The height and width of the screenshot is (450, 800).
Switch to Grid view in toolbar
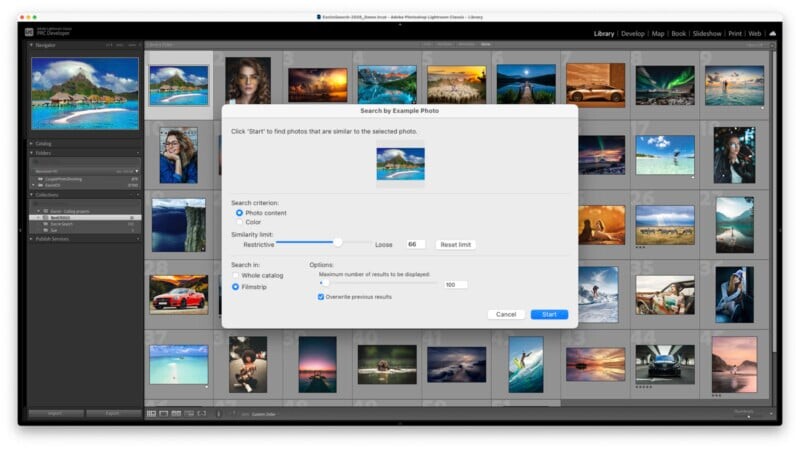(x=152, y=413)
